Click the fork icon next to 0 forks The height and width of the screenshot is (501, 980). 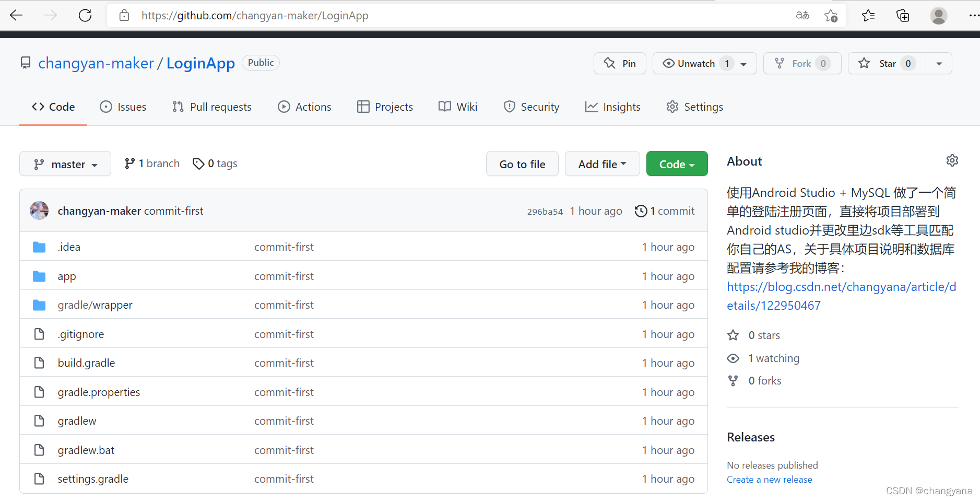[x=733, y=381]
